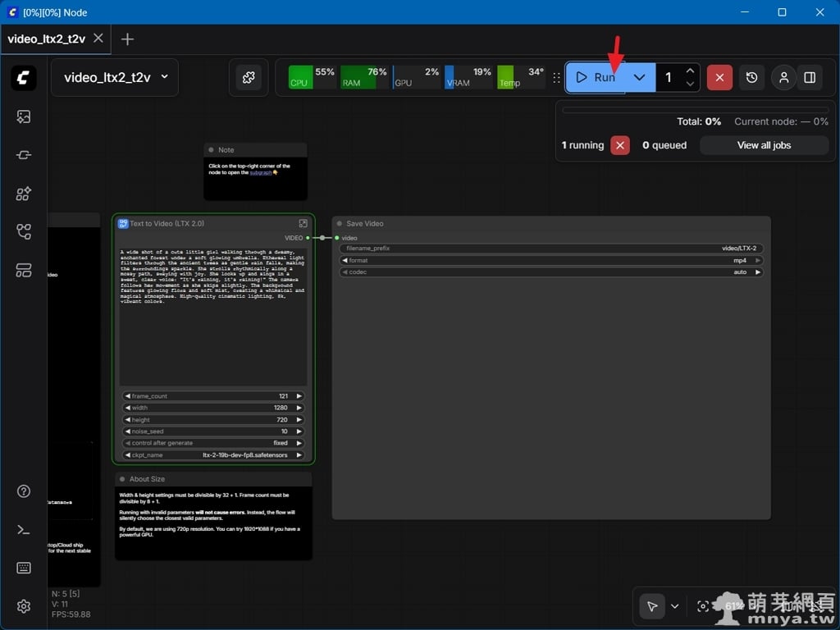Open the queue history clock icon
Viewport: 840px width, 630px height.
[752, 77]
